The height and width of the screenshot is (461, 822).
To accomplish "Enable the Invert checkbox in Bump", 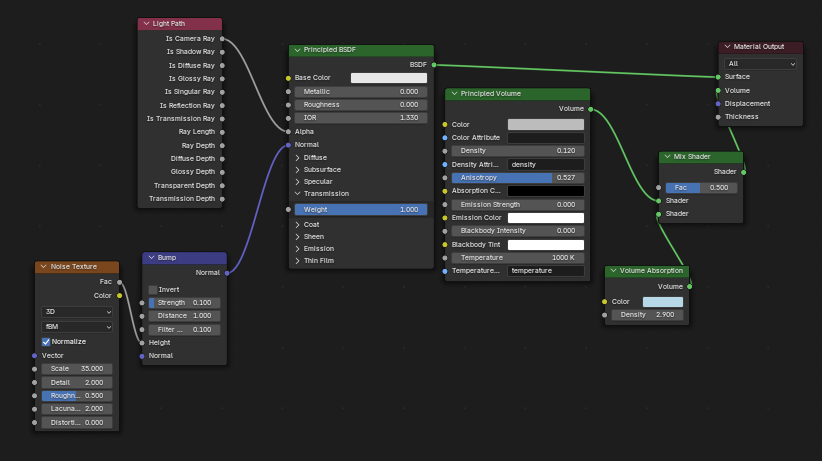I will (153, 289).
